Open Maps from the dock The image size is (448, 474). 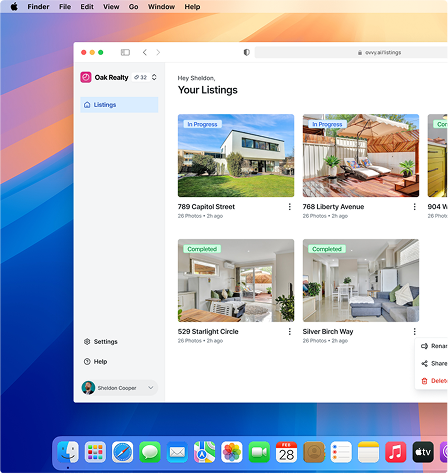coord(204,452)
